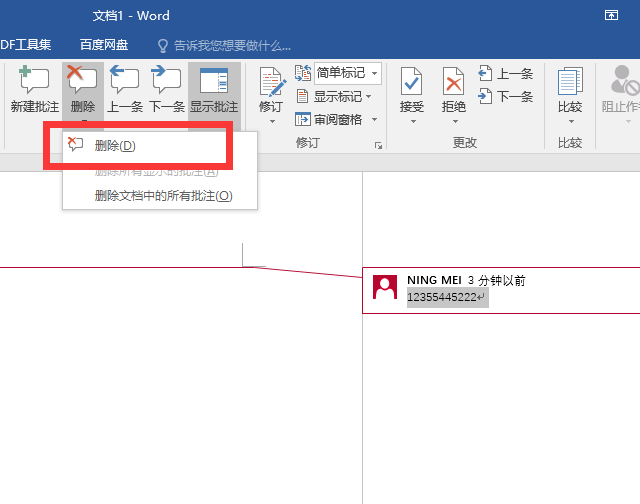The image size is (640, 504).
Task: Click NING MEI's avatar in the comment
Action: [385, 287]
